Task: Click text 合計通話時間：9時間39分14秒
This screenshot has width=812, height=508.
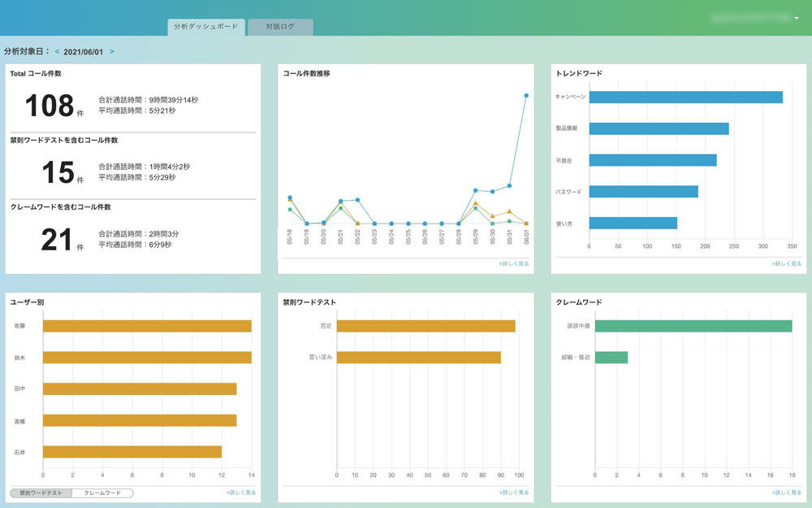Action: [148, 100]
